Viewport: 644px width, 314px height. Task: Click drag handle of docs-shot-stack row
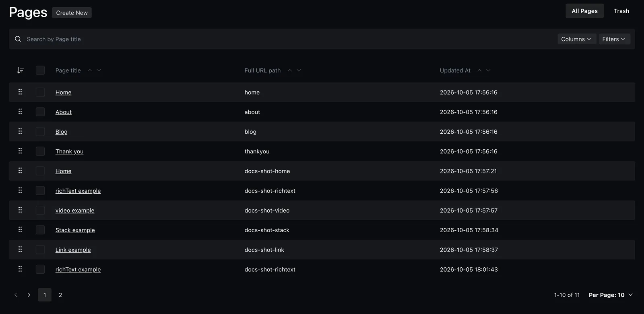[x=20, y=230]
